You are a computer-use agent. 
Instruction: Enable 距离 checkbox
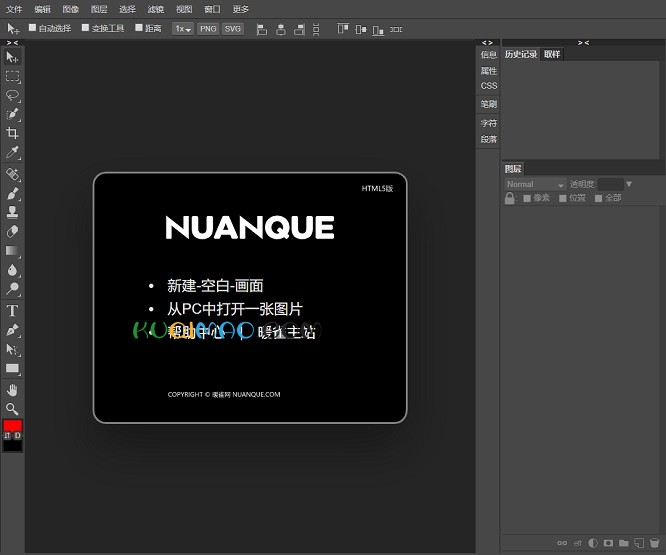click(138, 28)
